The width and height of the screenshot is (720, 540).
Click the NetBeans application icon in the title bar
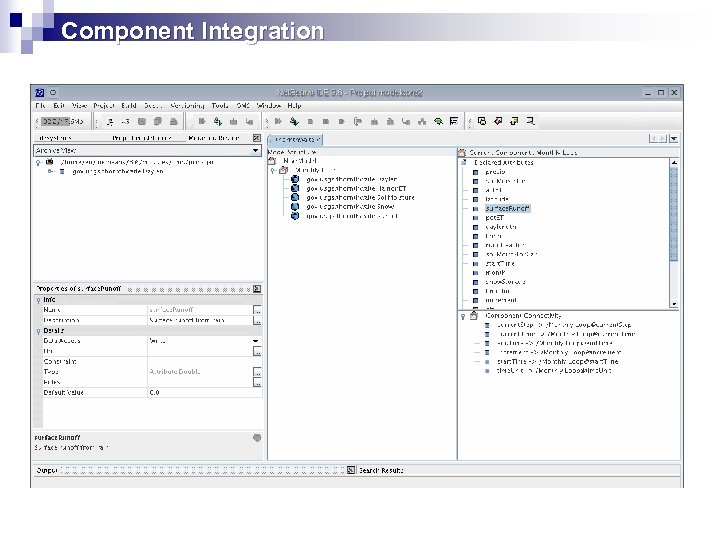[x=40, y=93]
